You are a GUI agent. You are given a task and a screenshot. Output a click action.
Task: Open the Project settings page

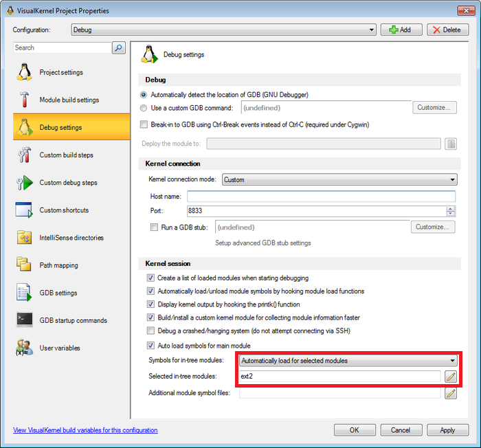(x=71, y=72)
